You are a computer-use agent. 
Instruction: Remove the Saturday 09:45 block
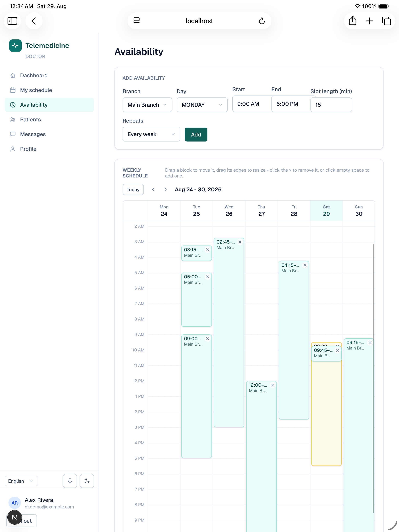click(338, 350)
